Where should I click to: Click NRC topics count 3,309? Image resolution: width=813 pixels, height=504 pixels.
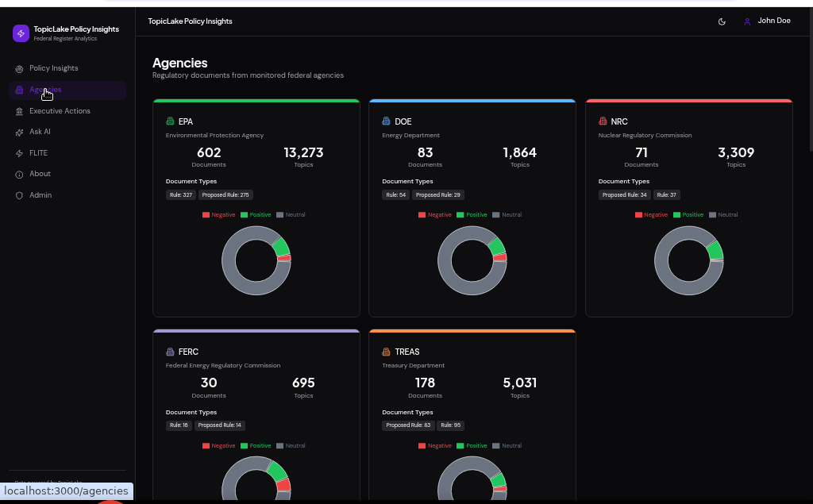tap(736, 152)
